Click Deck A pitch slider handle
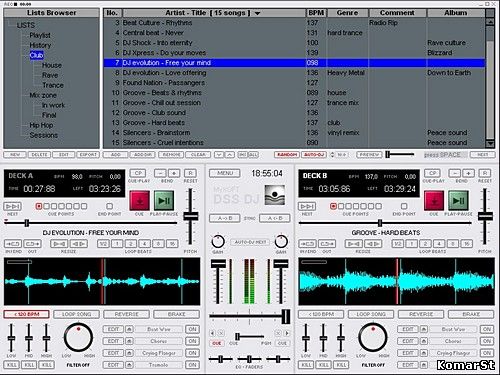This screenshot has height=375, width=500. point(191,216)
